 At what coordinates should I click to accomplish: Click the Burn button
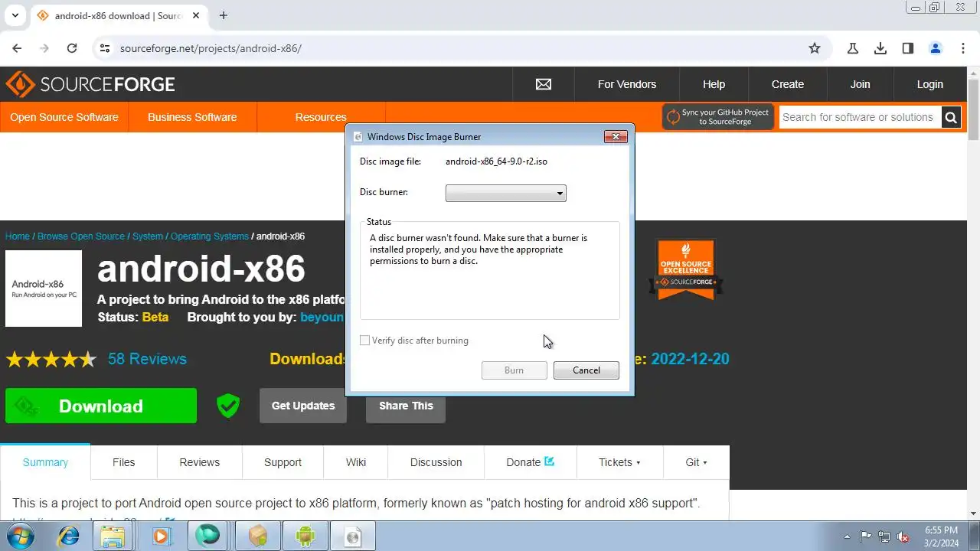pyautogui.click(x=514, y=370)
